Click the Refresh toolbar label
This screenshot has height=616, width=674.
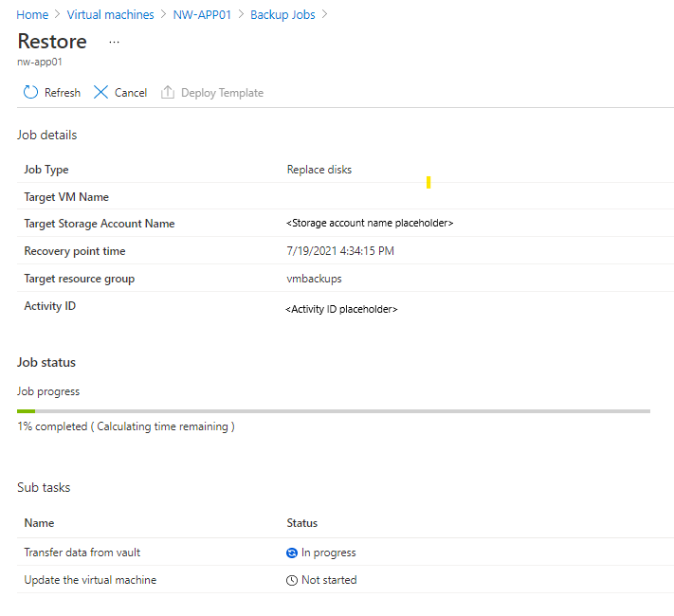(63, 93)
